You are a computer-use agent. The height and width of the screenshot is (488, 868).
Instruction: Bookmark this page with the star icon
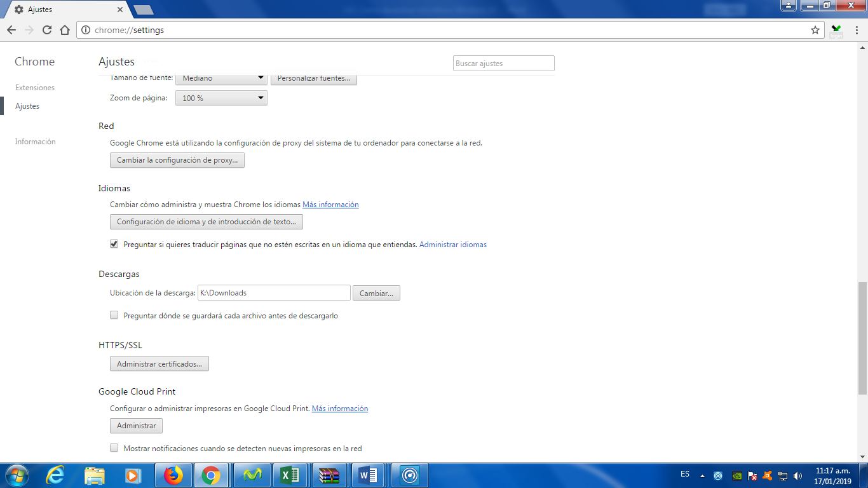click(x=815, y=30)
